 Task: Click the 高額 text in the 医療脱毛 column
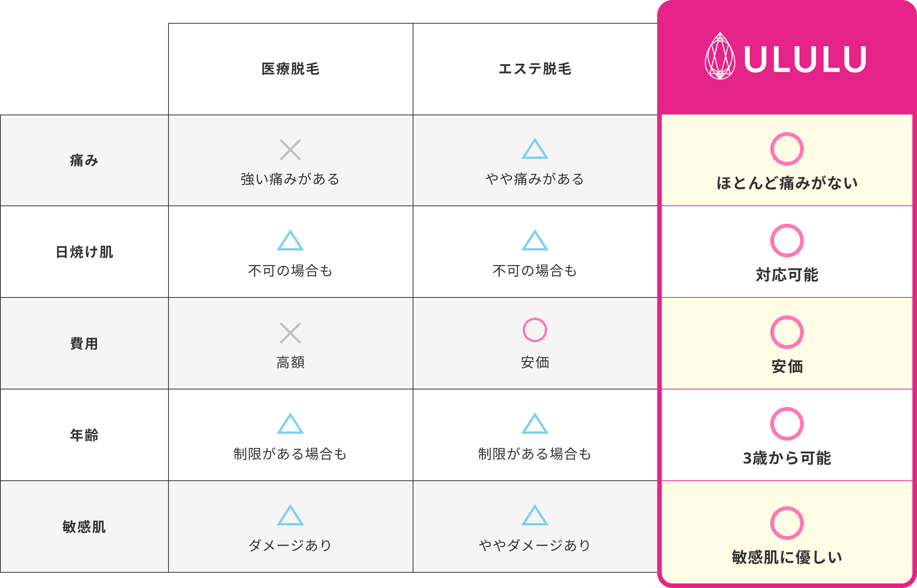pyautogui.click(x=290, y=362)
